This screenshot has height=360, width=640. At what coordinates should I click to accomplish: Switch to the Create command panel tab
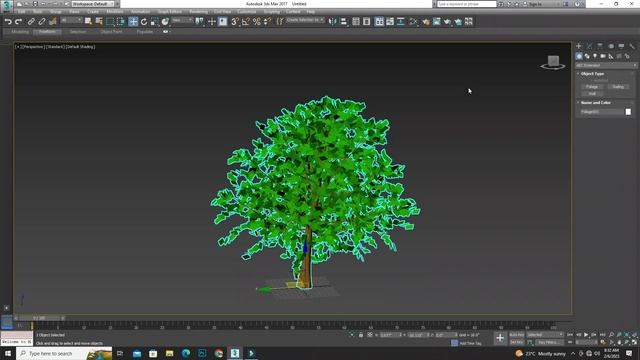point(578,46)
